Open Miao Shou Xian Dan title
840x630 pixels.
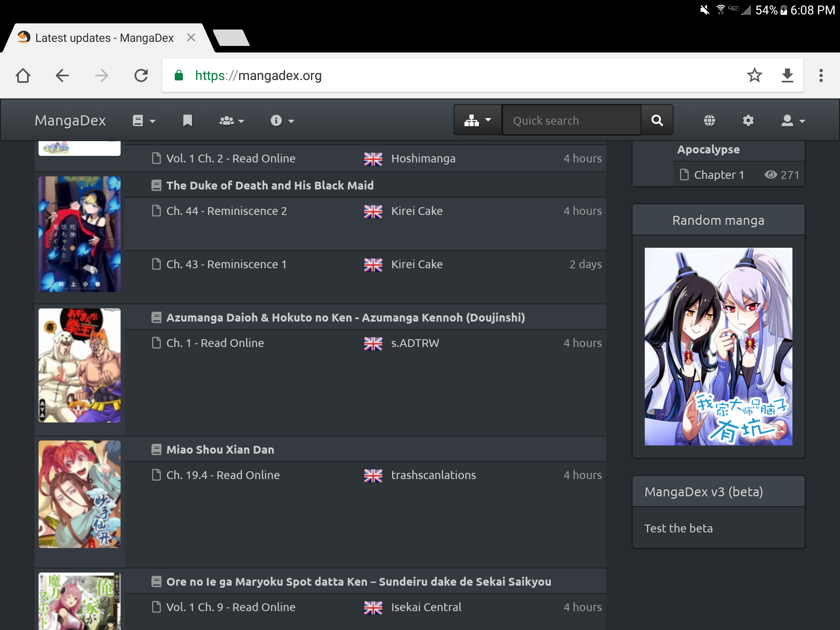[x=220, y=450]
